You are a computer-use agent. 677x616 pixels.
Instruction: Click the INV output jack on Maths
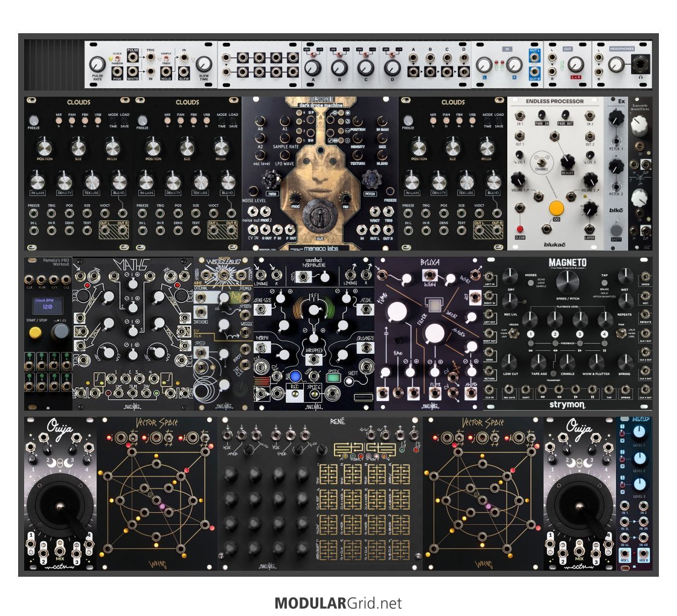146,393
